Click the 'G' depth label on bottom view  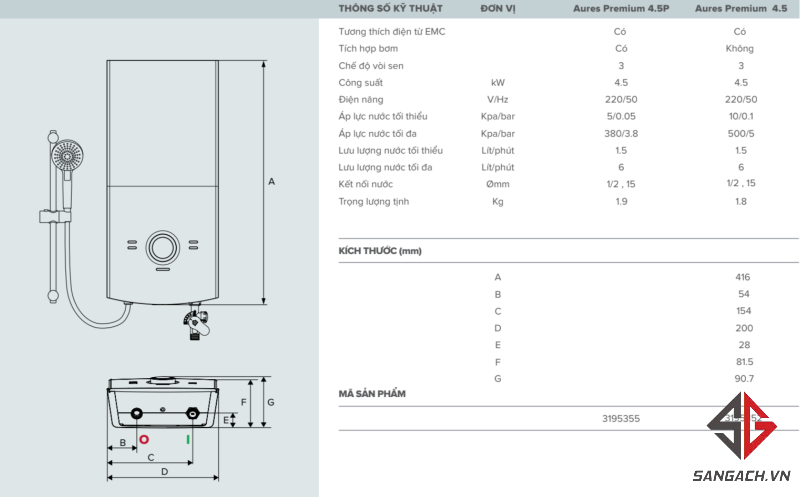271,403
